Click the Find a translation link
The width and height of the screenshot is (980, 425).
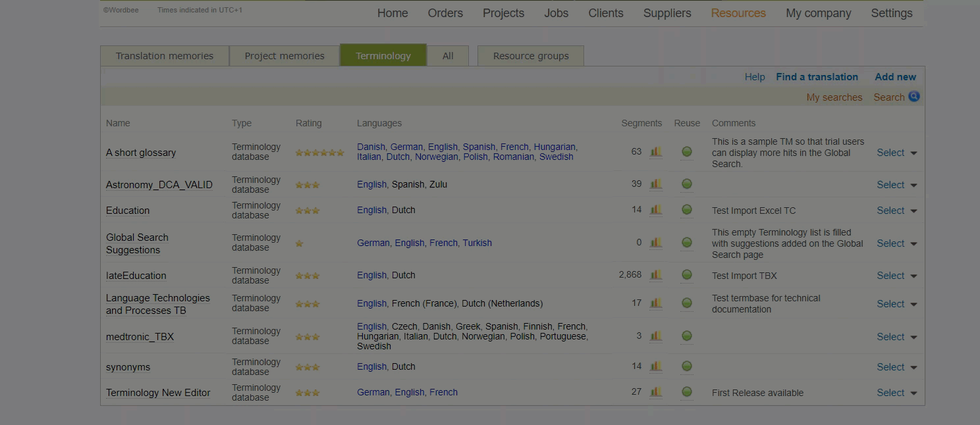[817, 77]
